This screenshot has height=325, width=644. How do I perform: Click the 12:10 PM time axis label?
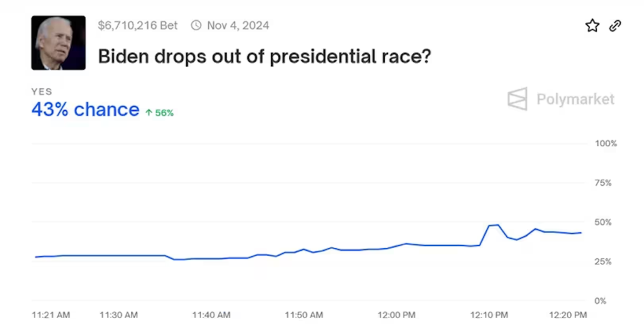(489, 314)
